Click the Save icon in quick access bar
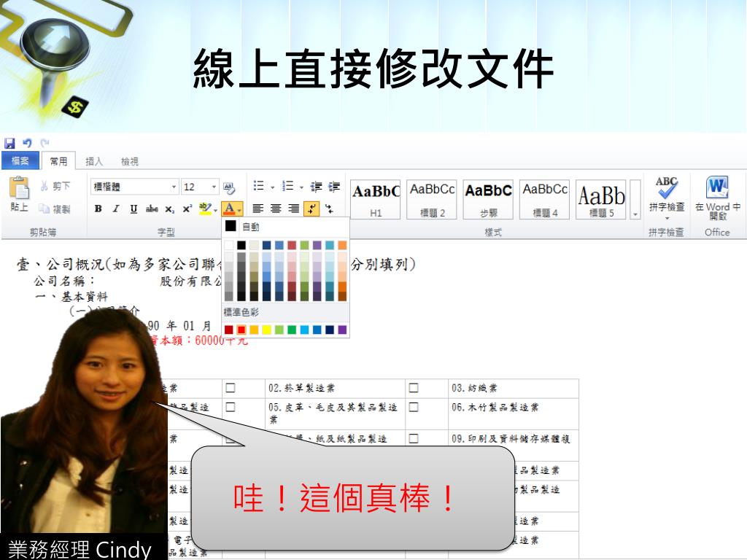The height and width of the screenshot is (560, 747). 9,143
